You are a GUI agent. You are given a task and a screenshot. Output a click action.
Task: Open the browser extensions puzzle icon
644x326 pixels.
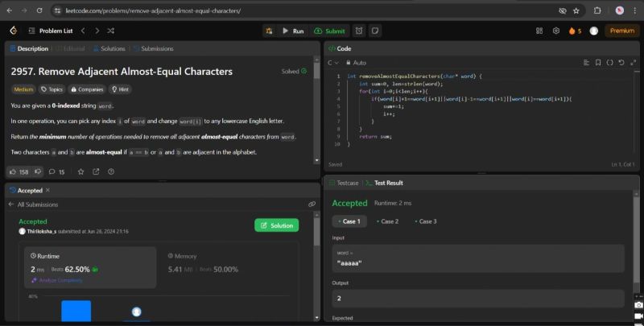[x=597, y=10]
